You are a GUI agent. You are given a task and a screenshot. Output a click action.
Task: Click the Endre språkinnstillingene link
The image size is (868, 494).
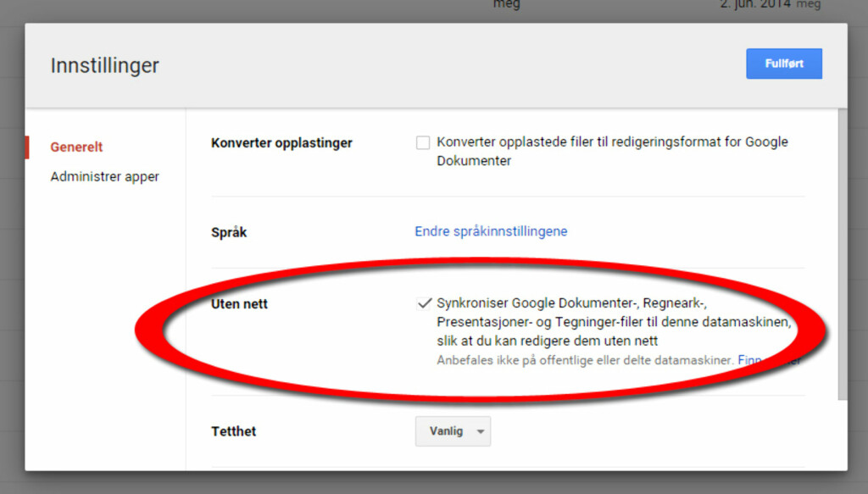pos(491,231)
